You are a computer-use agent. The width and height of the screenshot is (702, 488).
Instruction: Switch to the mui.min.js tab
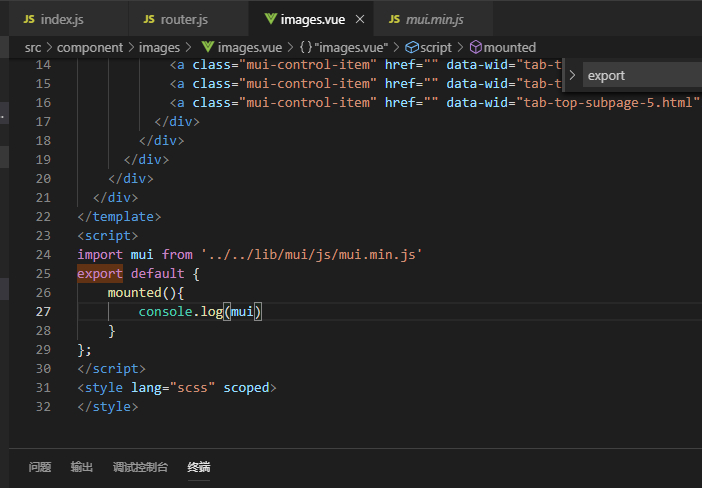(x=435, y=19)
